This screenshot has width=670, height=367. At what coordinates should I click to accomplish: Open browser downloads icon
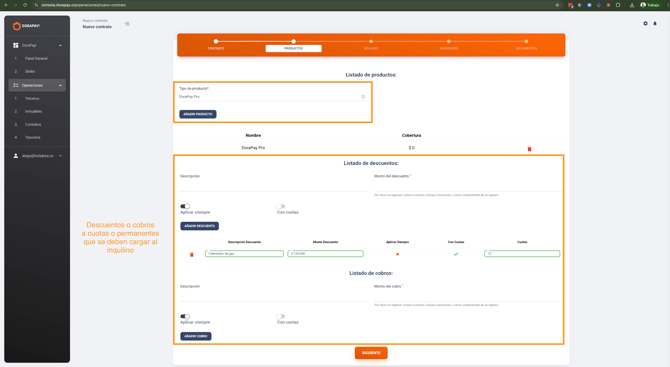632,5
